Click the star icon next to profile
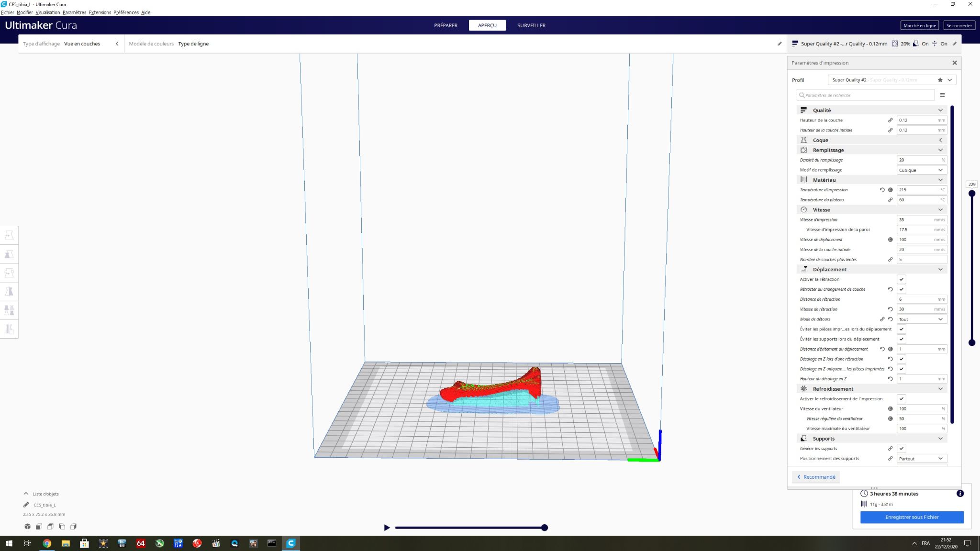This screenshot has height=551, width=980. click(x=940, y=80)
